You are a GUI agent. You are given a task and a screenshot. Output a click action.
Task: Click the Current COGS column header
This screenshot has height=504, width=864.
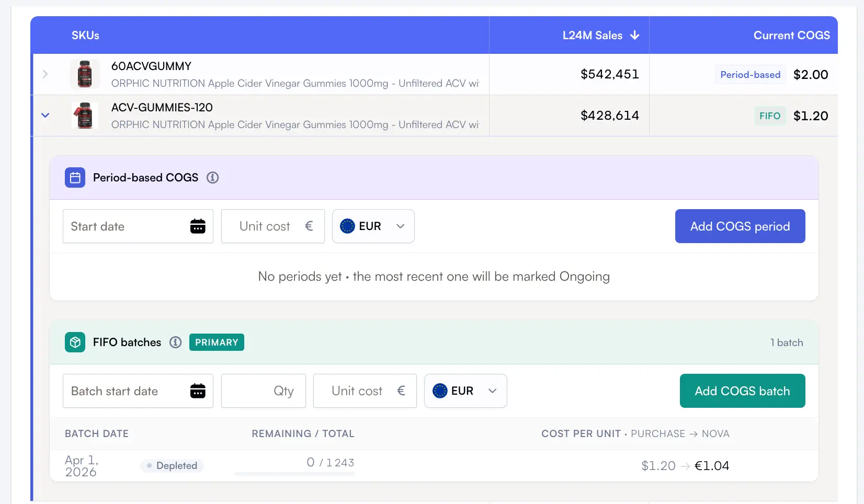tap(791, 35)
